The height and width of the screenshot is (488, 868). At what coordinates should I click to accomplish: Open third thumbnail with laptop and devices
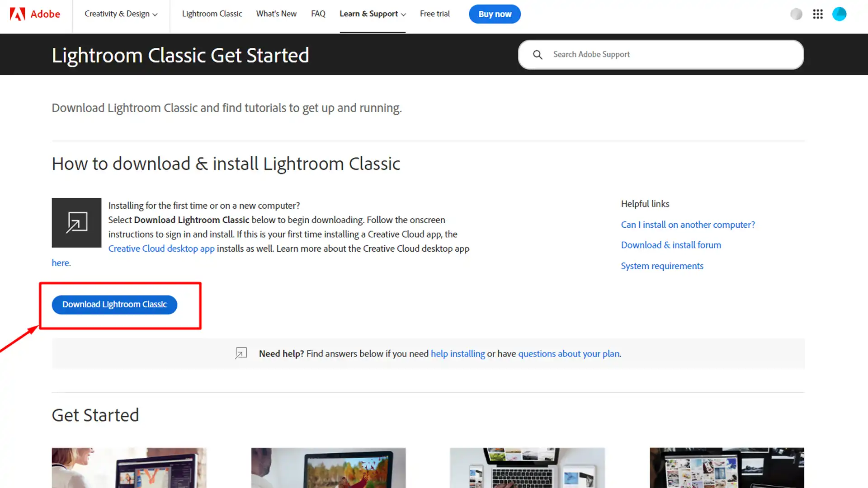527,468
